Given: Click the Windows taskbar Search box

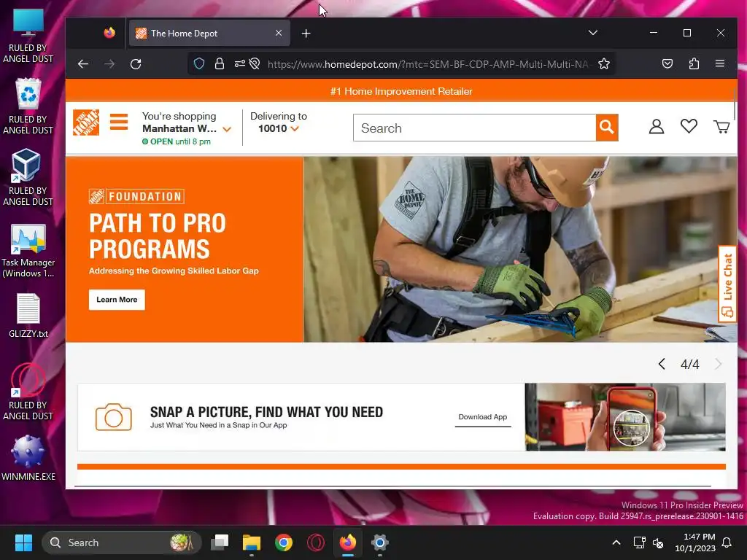Looking at the screenshot, I should (122, 542).
